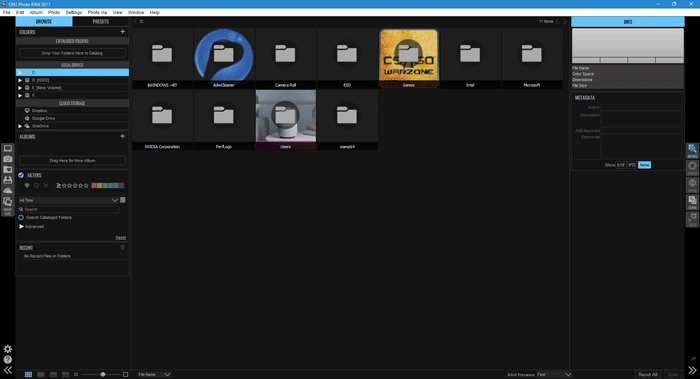Select the compare view icon
The image size is (700, 379).
click(66, 375)
